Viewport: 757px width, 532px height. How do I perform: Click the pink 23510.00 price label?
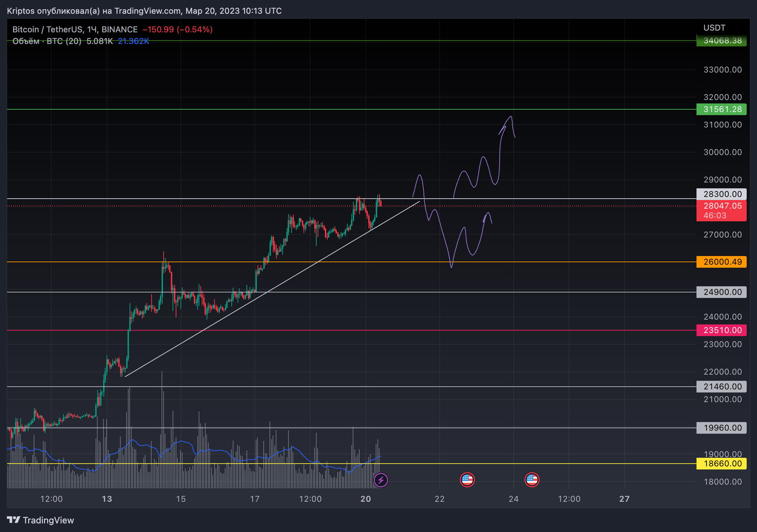pyautogui.click(x=721, y=330)
